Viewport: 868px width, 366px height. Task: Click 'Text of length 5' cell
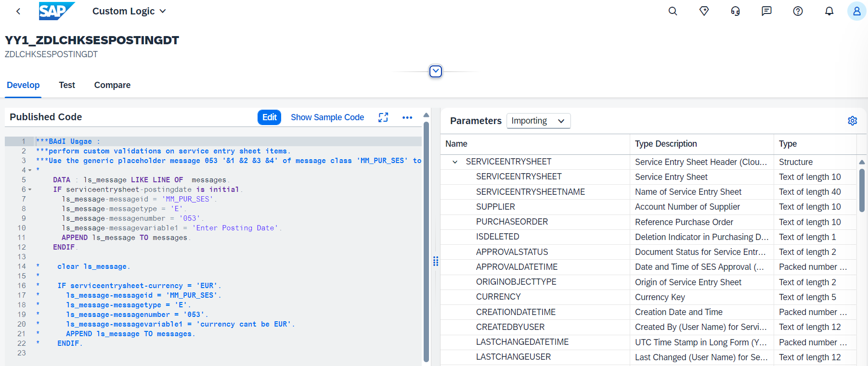807,297
